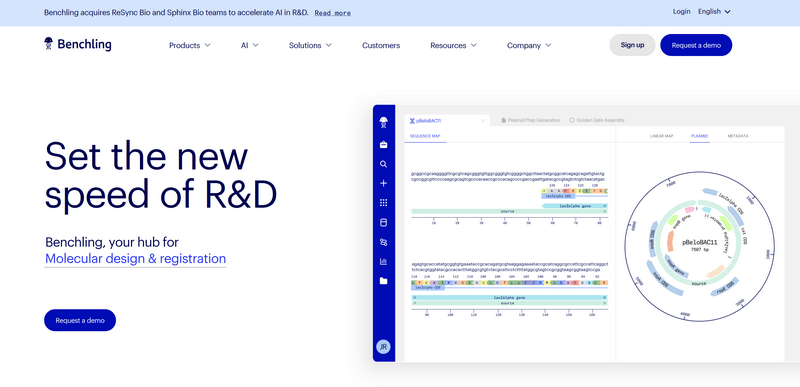Open the search magnifier in the blue sidebar
Image resolution: width=800 pixels, height=387 pixels.
click(384, 164)
